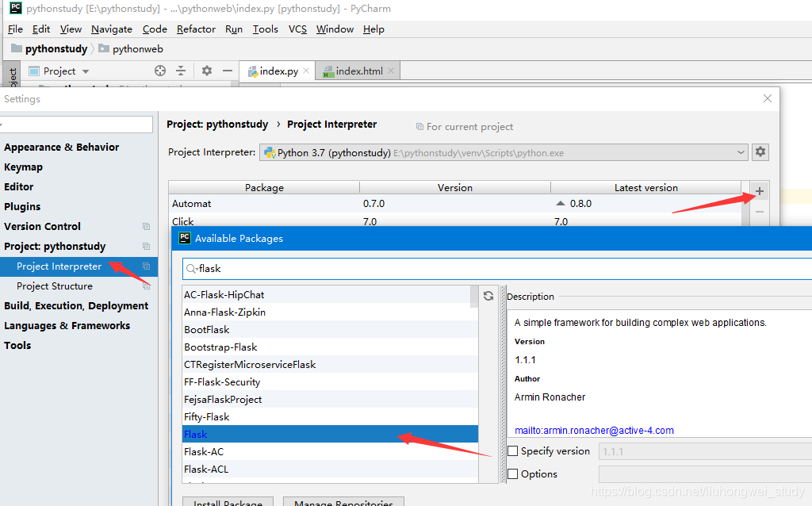This screenshot has width=812, height=506.
Task: Click the pythonweb folder in breadcrumb
Action: pyautogui.click(x=131, y=48)
